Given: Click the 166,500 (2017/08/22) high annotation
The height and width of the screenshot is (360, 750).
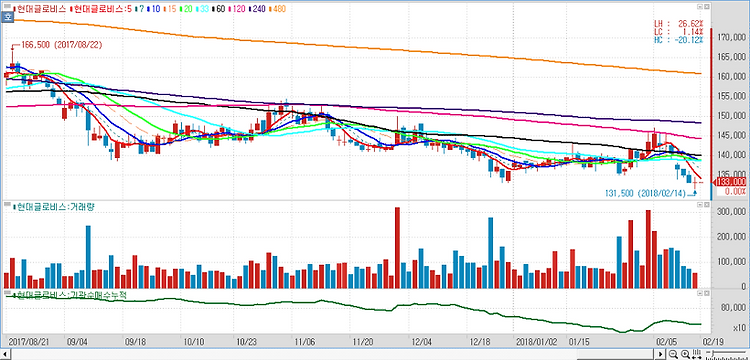Looking at the screenshot, I should point(62,45).
